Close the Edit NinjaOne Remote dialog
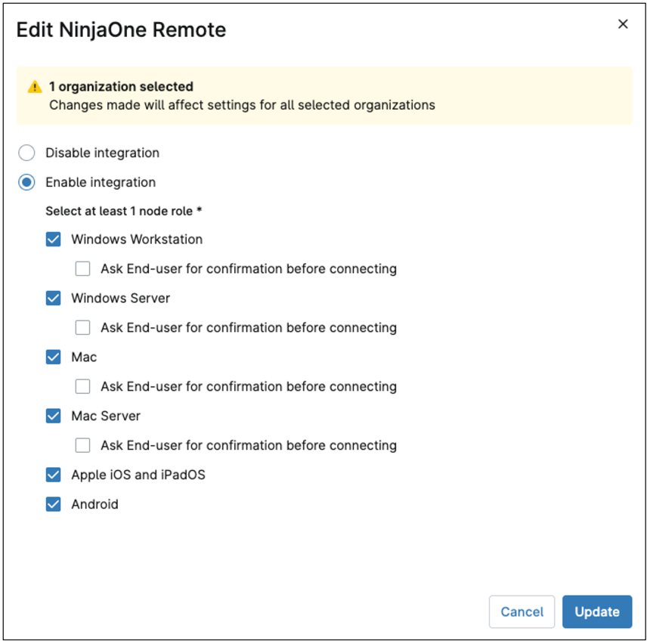Viewport: 647px width, 644px height. [x=622, y=23]
